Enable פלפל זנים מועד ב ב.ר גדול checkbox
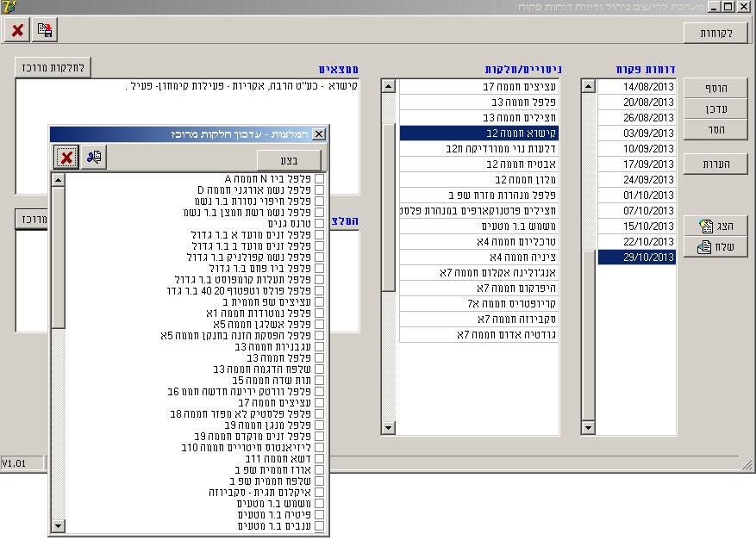This screenshot has height=540, width=756. [319, 245]
